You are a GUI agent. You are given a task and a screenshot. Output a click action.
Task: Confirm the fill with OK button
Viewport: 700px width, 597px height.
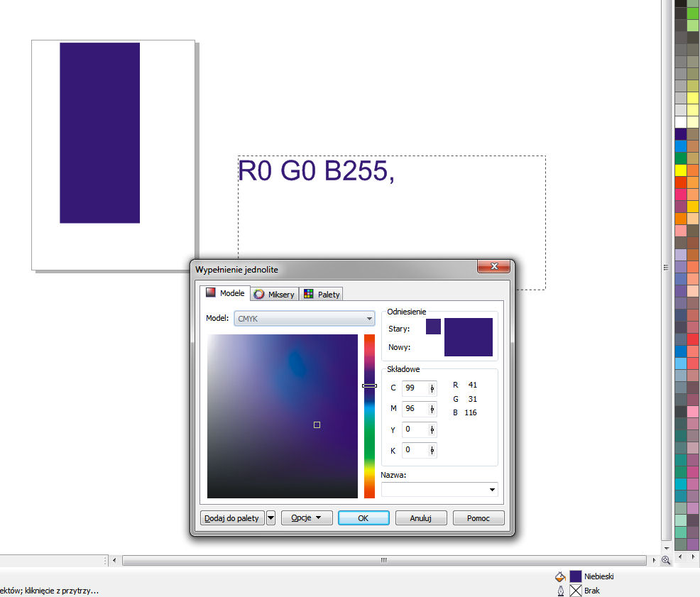point(363,518)
